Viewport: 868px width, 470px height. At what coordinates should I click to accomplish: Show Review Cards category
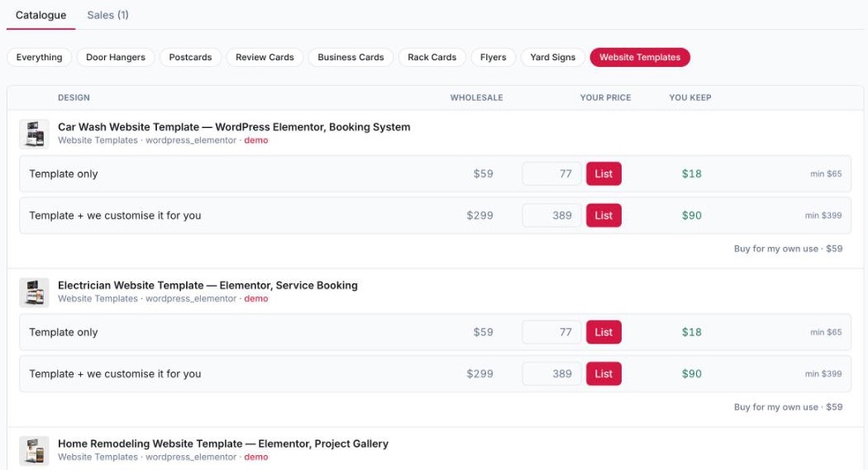click(265, 57)
